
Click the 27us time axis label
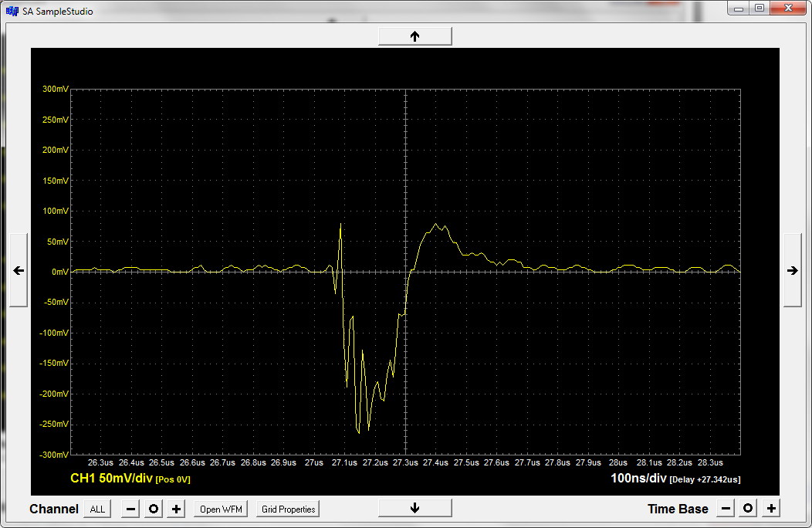pos(314,462)
